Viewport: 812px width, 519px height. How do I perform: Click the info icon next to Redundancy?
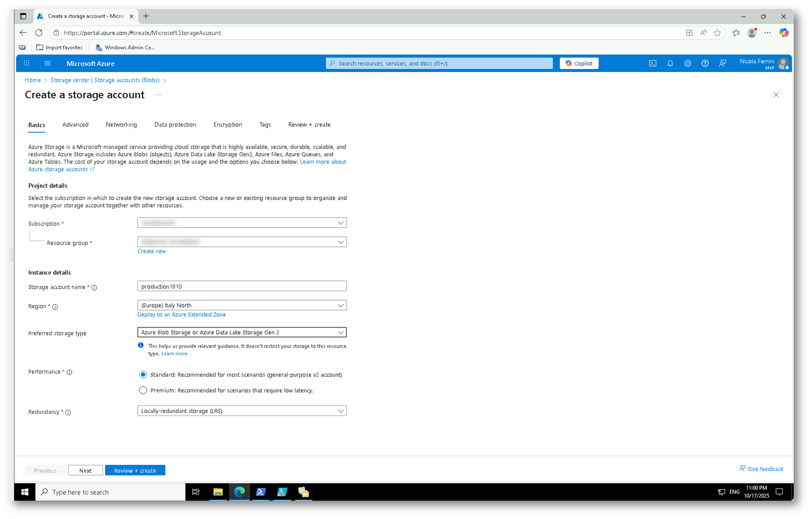tap(68, 412)
